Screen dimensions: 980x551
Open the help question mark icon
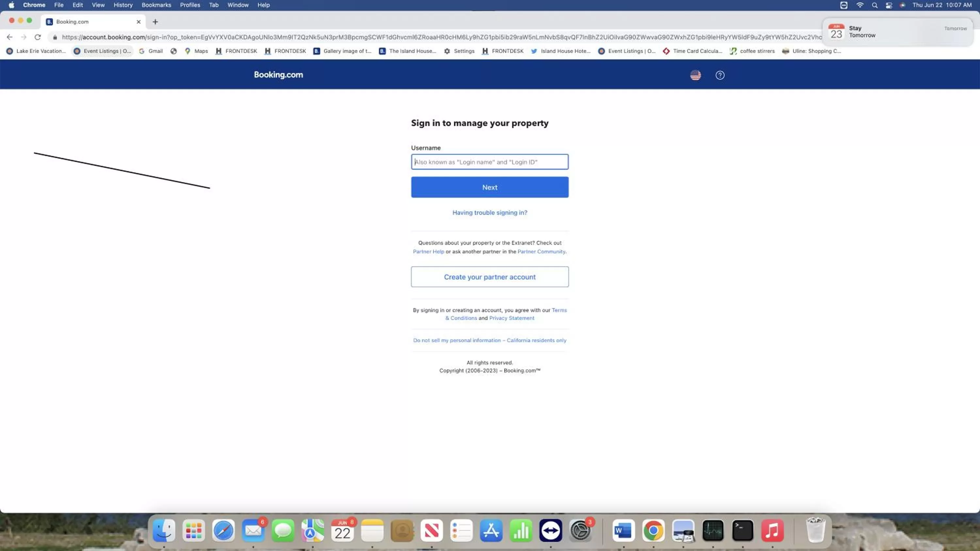(720, 75)
